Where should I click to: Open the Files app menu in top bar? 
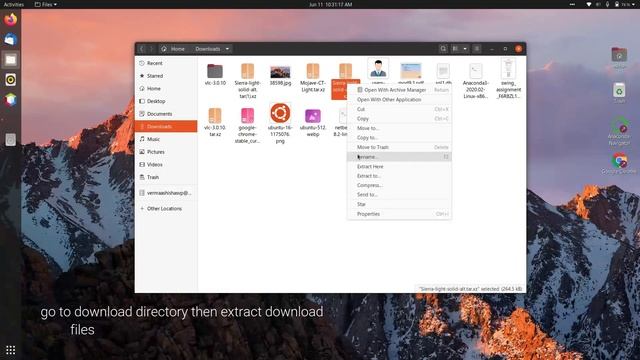coord(46,4)
